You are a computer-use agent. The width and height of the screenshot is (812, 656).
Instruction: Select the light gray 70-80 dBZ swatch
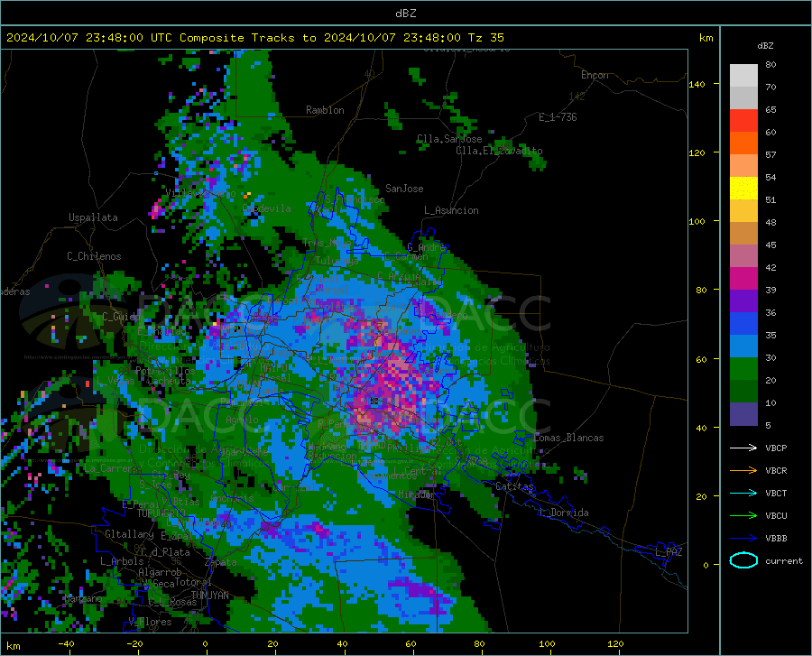(x=743, y=75)
